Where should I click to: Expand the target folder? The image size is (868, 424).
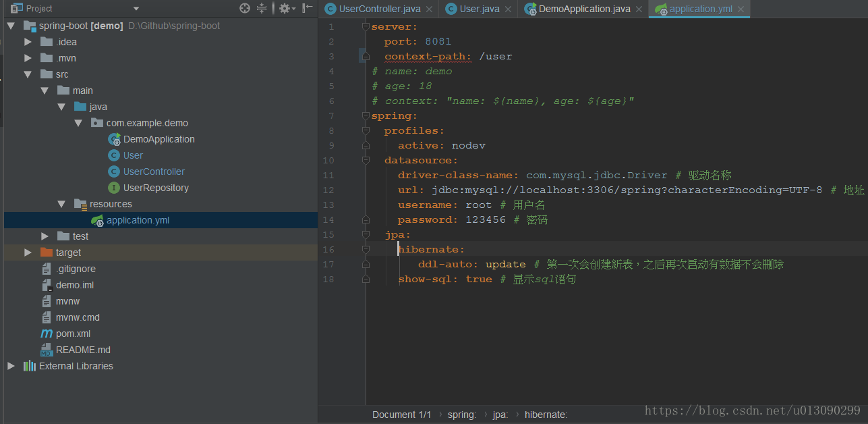tap(28, 253)
